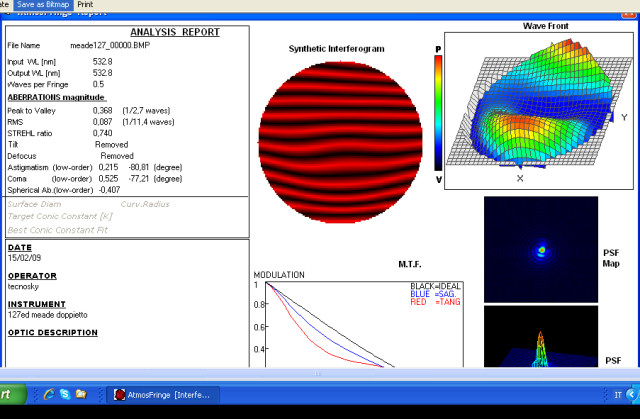Click RMS value 0,087

point(102,122)
